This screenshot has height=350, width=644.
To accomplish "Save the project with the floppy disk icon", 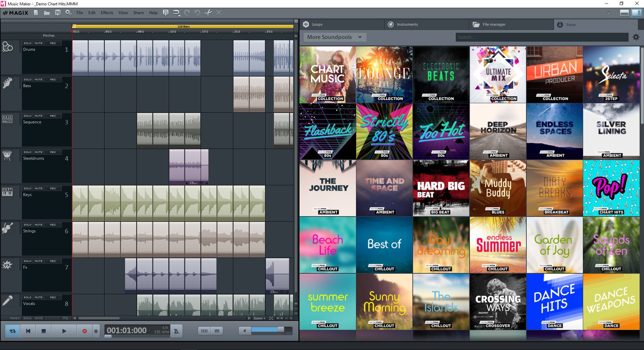I will click(x=57, y=13).
